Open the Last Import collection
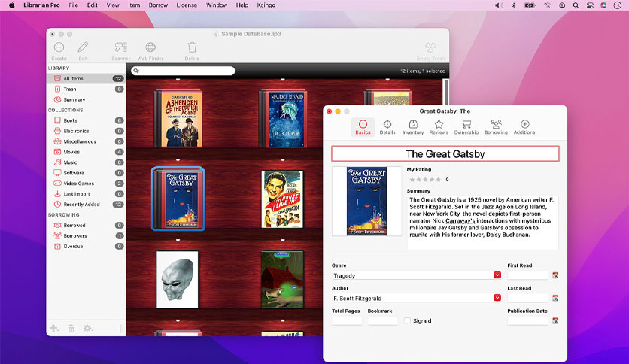 point(87,193)
